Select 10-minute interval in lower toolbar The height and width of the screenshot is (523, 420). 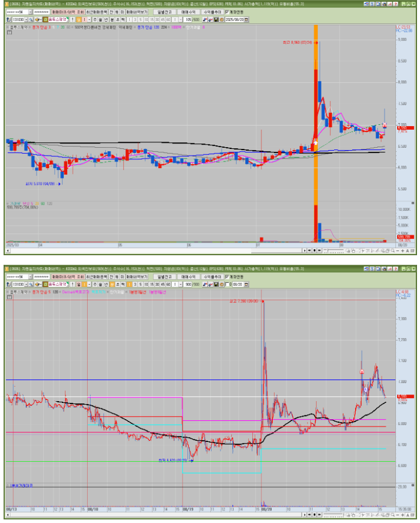click(145, 285)
